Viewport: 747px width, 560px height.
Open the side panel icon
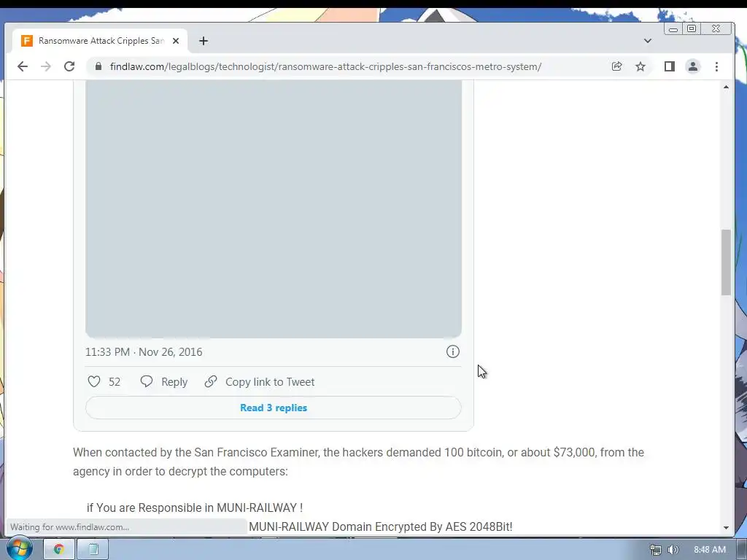[670, 66]
